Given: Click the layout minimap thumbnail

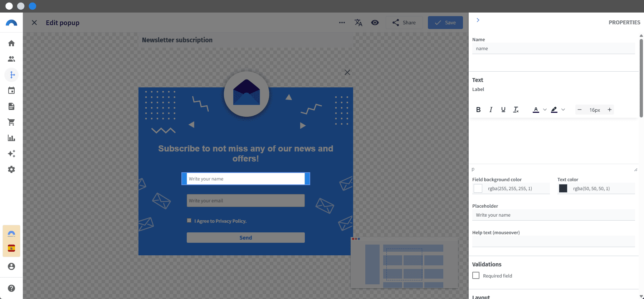Looking at the screenshot, I should 404,262.
